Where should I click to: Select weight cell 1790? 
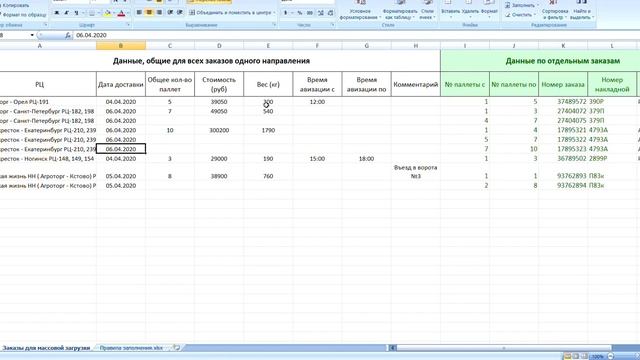coord(268,130)
